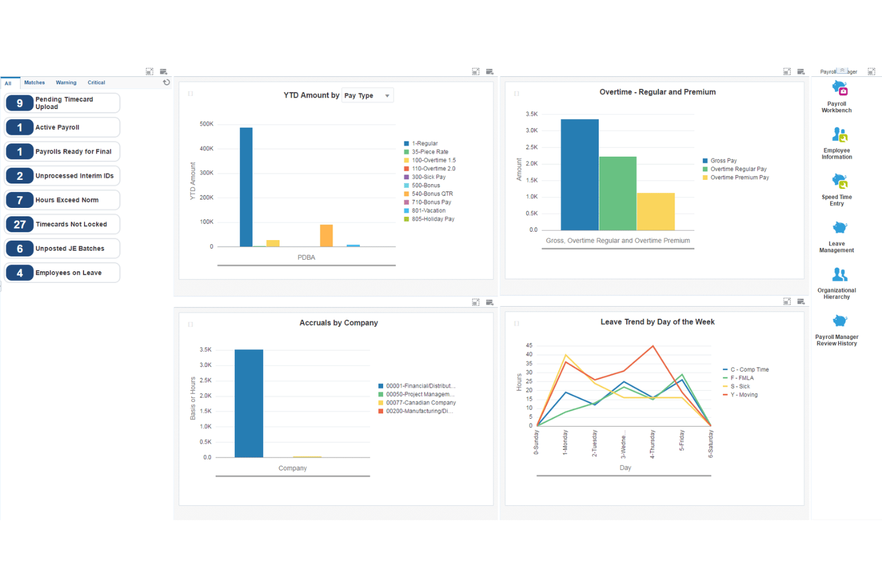
Task: Toggle the 805-Holiday Pay legend entry
Action: [429, 219]
